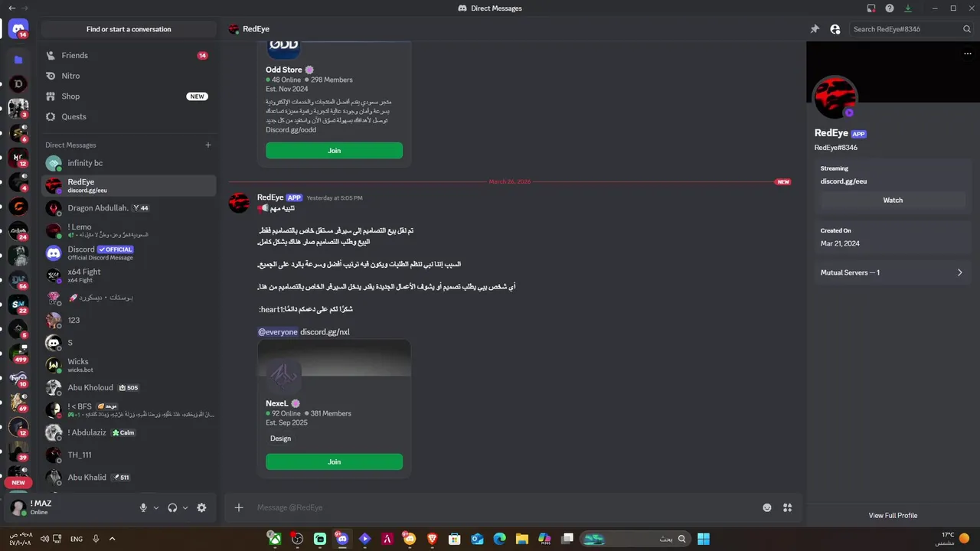This screenshot has width=980, height=551.
Task: Click the emoji picker icon in message bar
Action: point(767,507)
